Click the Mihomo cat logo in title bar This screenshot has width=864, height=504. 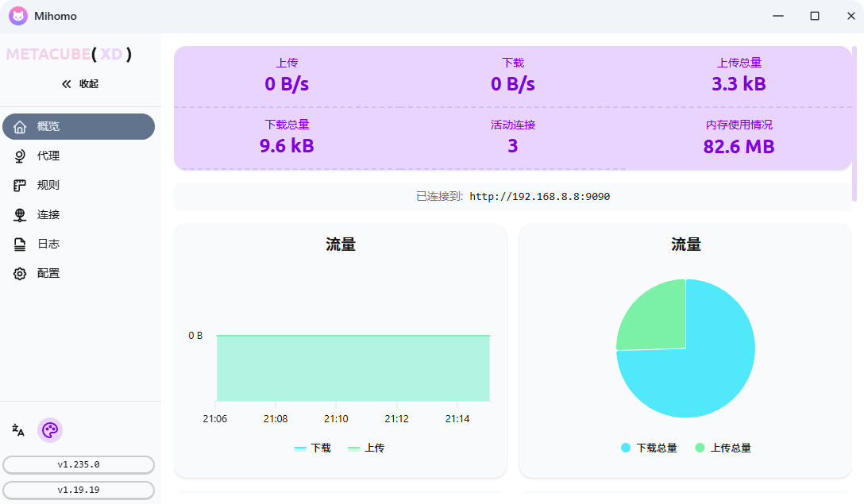17,16
